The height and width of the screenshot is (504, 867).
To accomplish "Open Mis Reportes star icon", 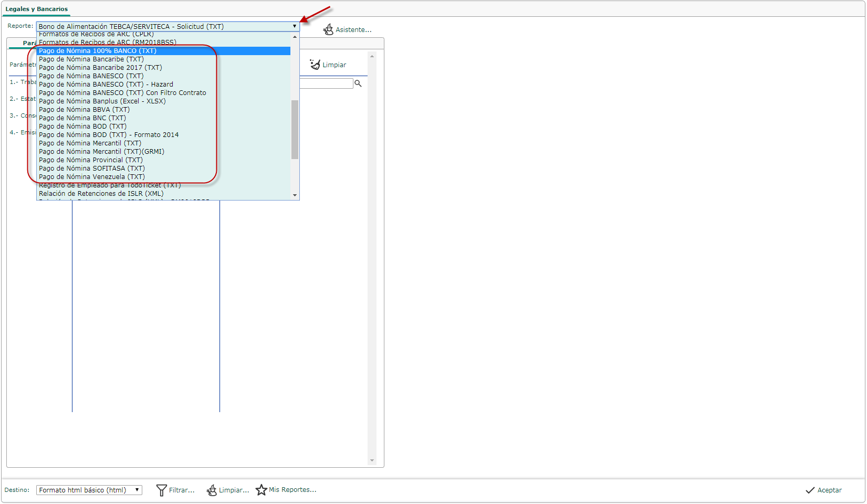I will 262,490.
